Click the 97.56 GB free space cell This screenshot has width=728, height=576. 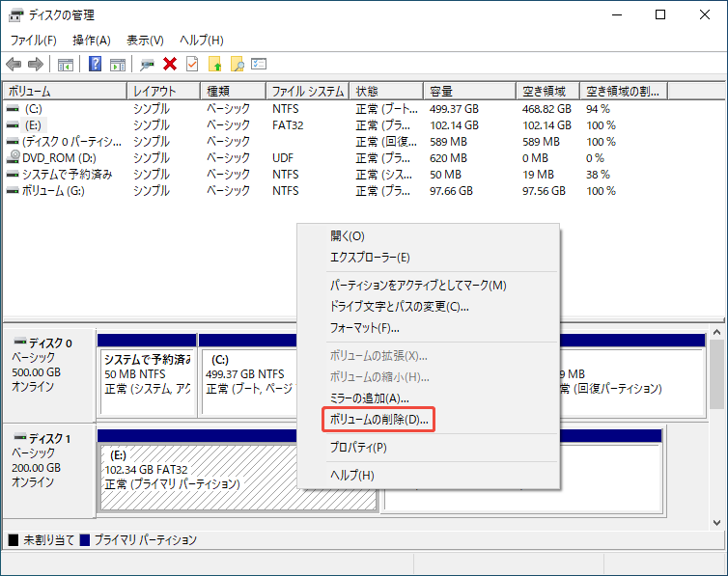pyautogui.click(x=544, y=191)
